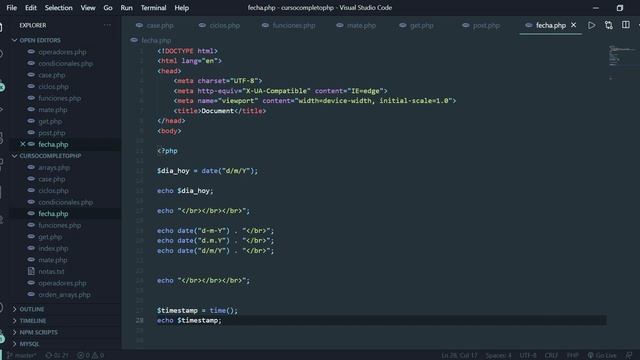This screenshot has height=360, width=640.
Task: Collapse the OPEN EDITORS section
Action: (x=40, y=40)
